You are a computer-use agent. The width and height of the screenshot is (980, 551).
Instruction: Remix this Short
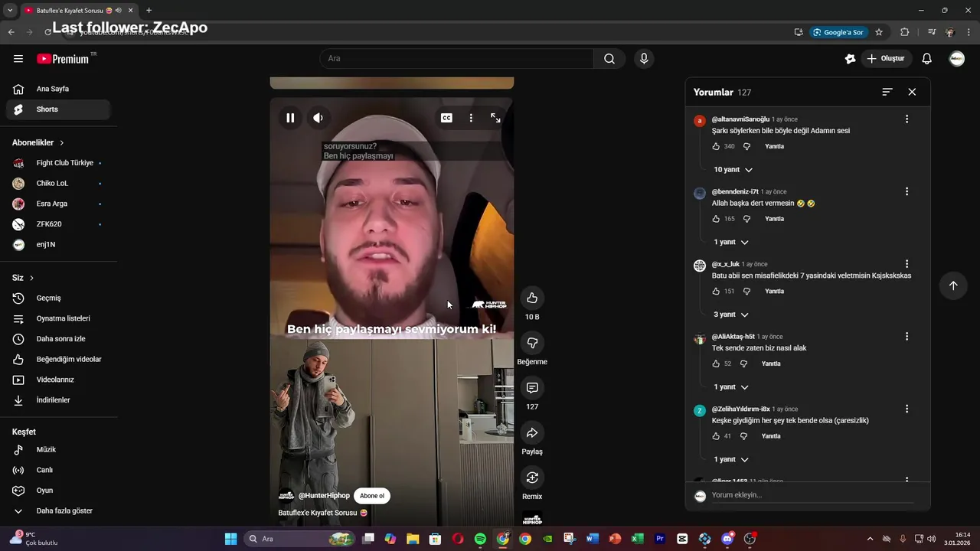click(x=532, y=478)
